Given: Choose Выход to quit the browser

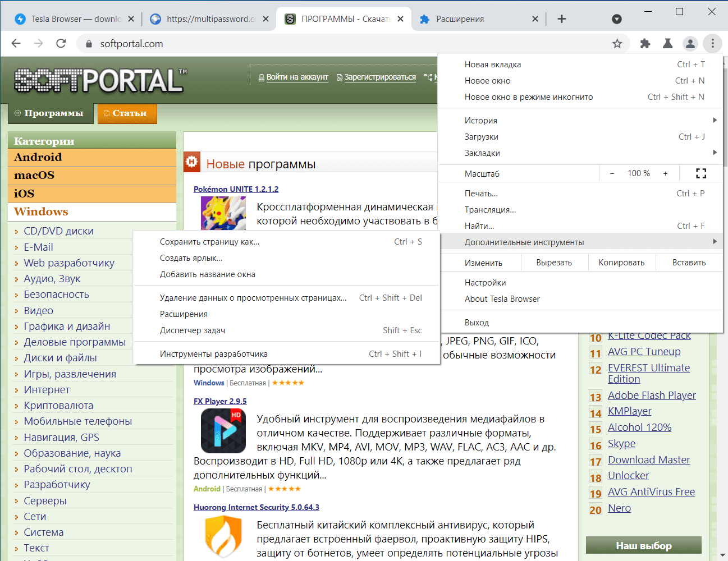Looking at the screenshot, I should click(x=580, y=322).
